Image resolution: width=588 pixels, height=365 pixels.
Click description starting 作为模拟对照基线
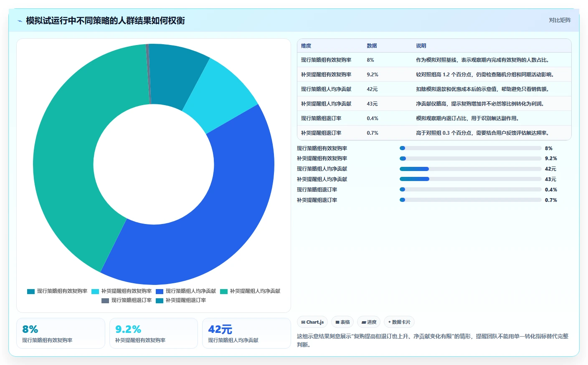tap(483, 60)
